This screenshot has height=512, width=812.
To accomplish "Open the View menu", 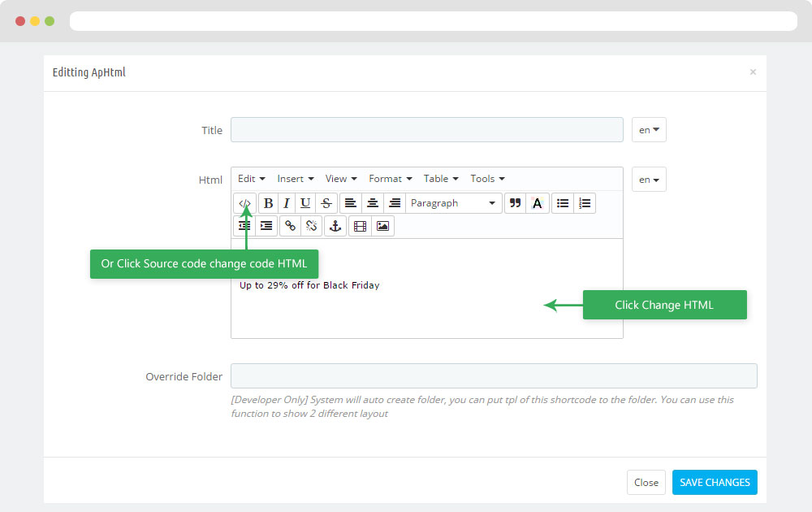I will point(341,179).
